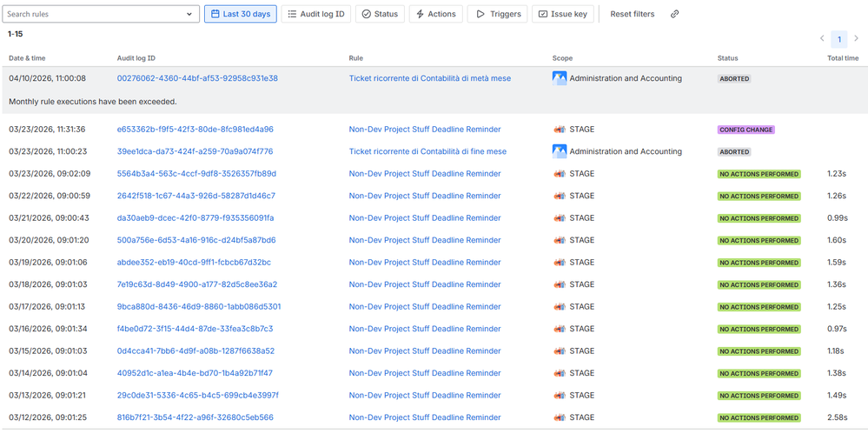Open the Actions filter

click(x=435, y=15)
